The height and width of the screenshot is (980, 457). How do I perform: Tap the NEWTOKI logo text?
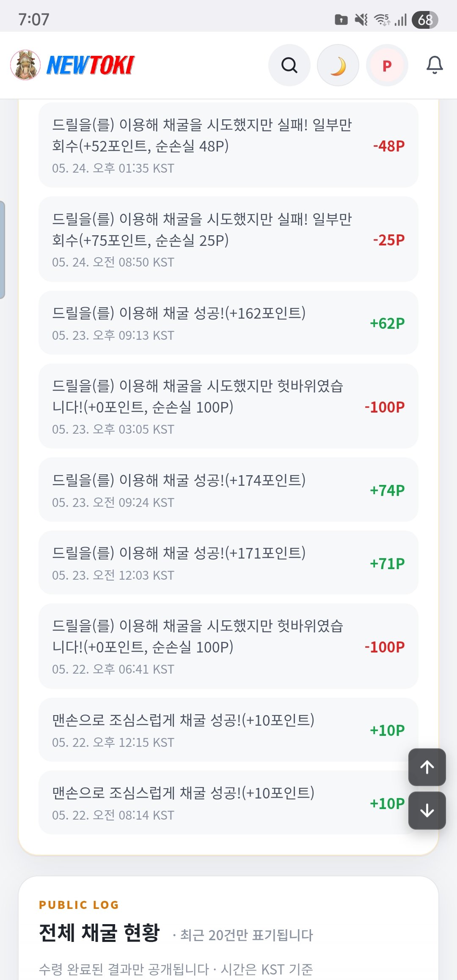point(90,66)
